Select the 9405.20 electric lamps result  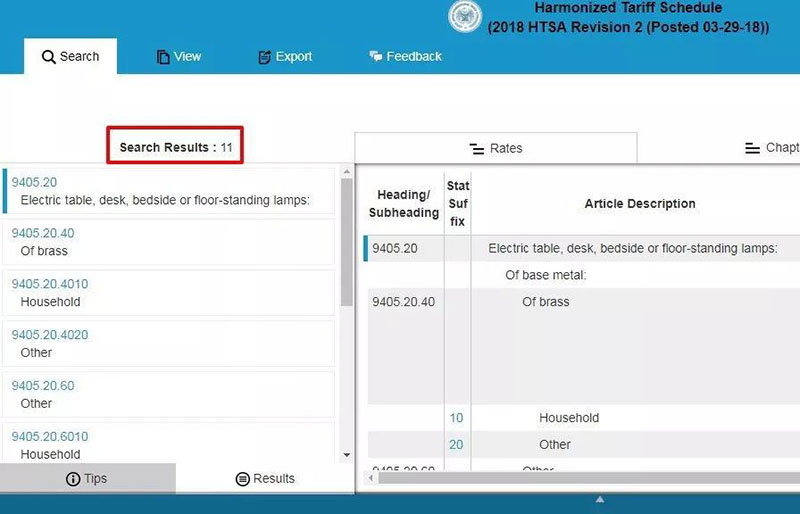point(169,191)
